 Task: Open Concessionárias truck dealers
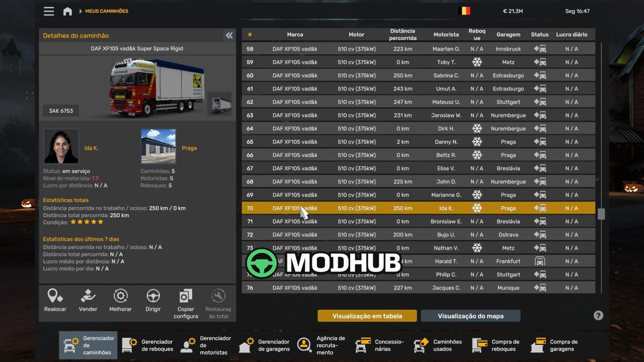pos(380,345)
